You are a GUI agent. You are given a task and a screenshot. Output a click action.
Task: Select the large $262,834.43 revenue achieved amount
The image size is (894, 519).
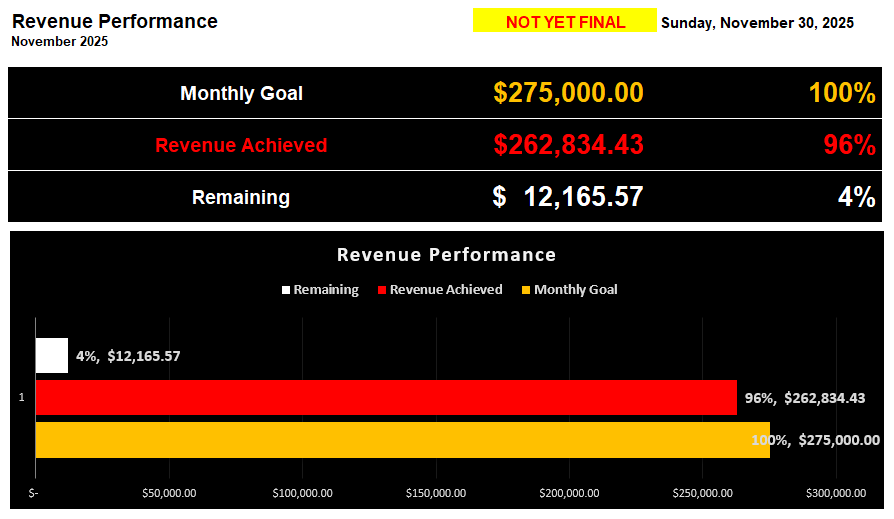[568, 145]
